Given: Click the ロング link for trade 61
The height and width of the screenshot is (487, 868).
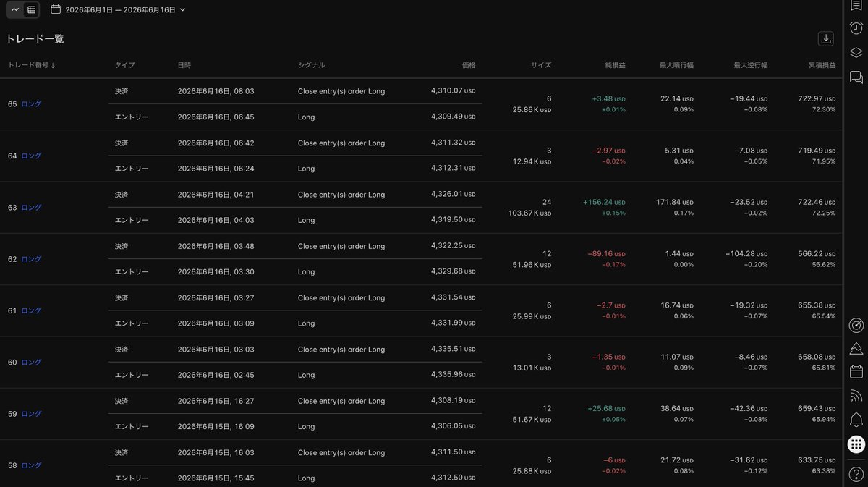Looking at the screenshot, I should (31, 310).
